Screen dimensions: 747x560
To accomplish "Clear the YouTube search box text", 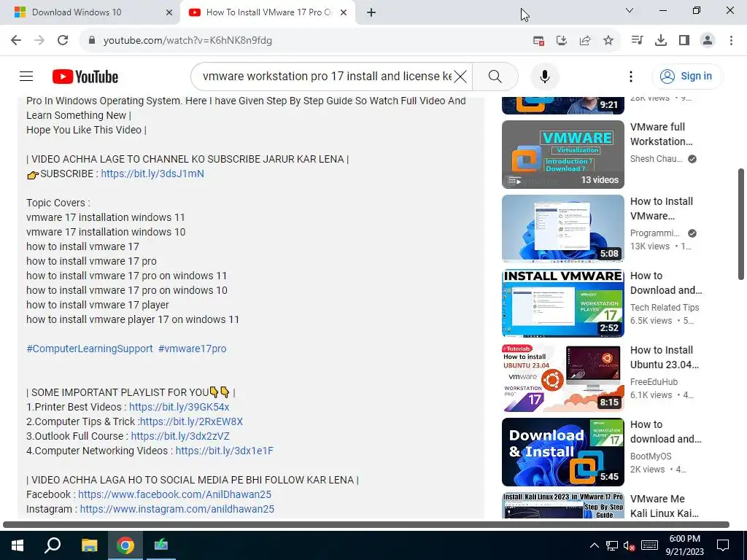I will point(460,76).
